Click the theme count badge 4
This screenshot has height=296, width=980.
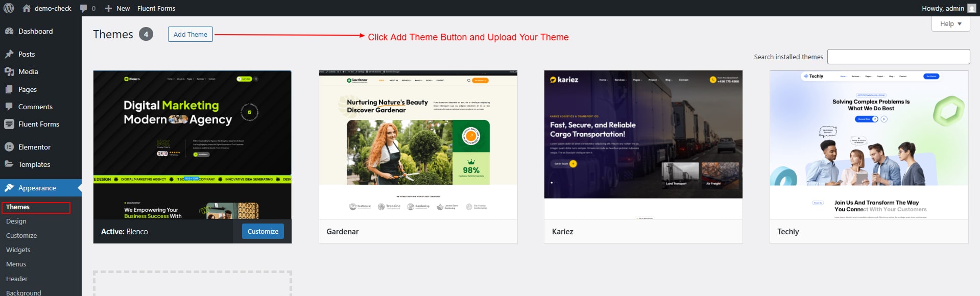click(146, 34)
